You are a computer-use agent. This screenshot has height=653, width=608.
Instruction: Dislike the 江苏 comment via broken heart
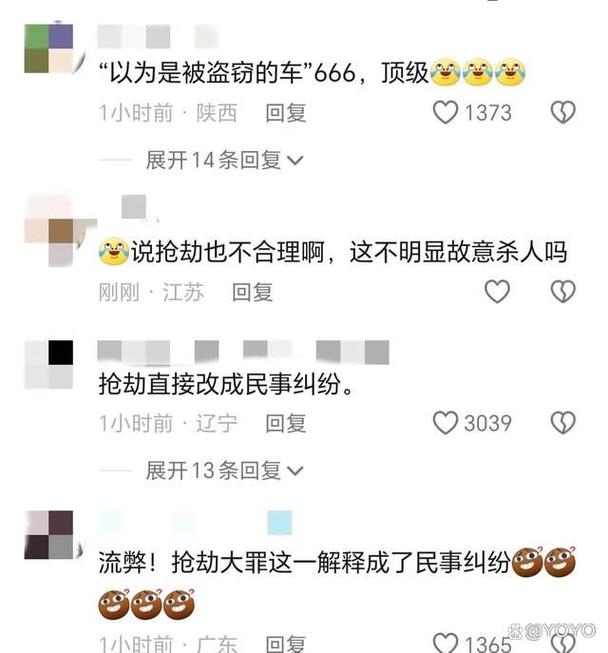click(563, 291)
